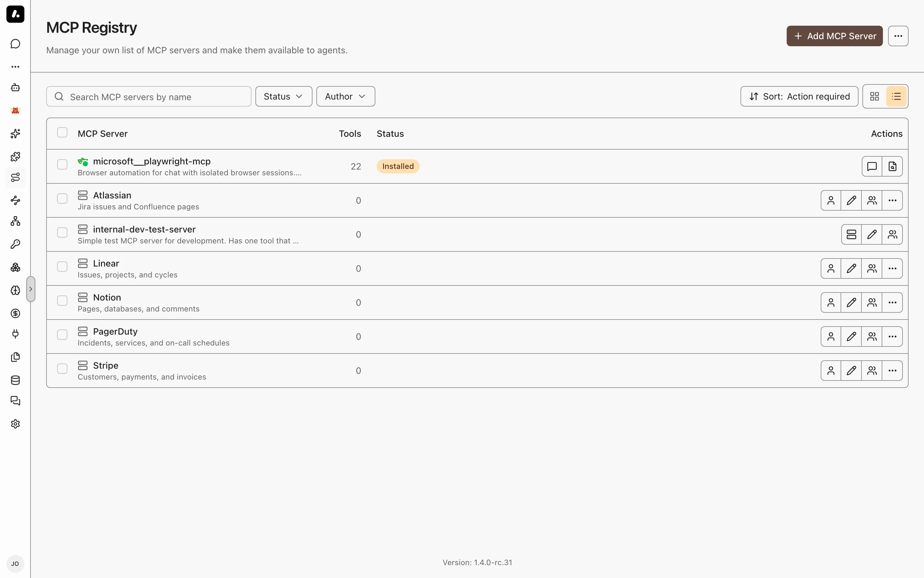Open the robot agents icon in sidebar
This screenshot has height=578, width=924.
tap(15, 88)
